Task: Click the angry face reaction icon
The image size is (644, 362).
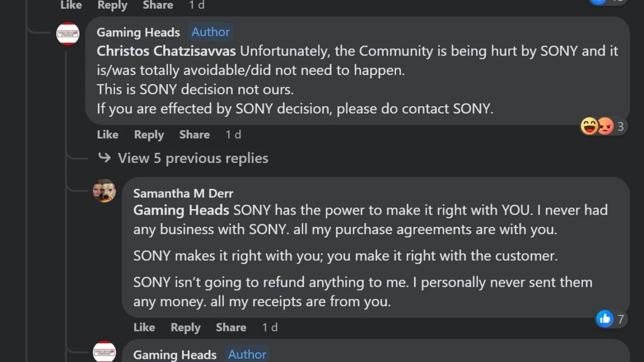Action: tap(604, 126)
